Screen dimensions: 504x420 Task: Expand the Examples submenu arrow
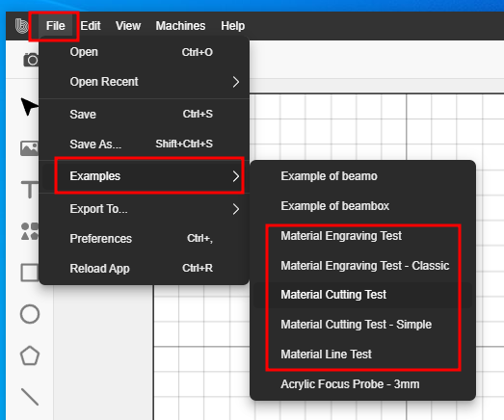[x=235, y=176]
